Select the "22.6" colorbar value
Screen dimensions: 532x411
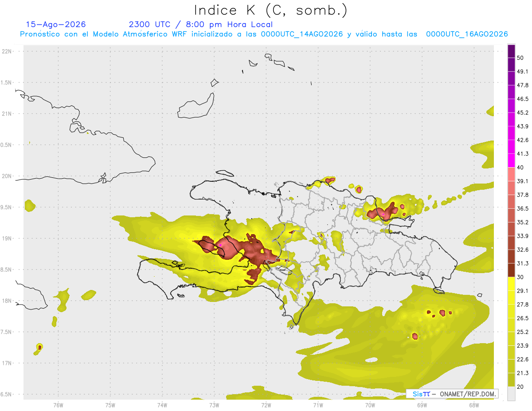pos(523,360)
